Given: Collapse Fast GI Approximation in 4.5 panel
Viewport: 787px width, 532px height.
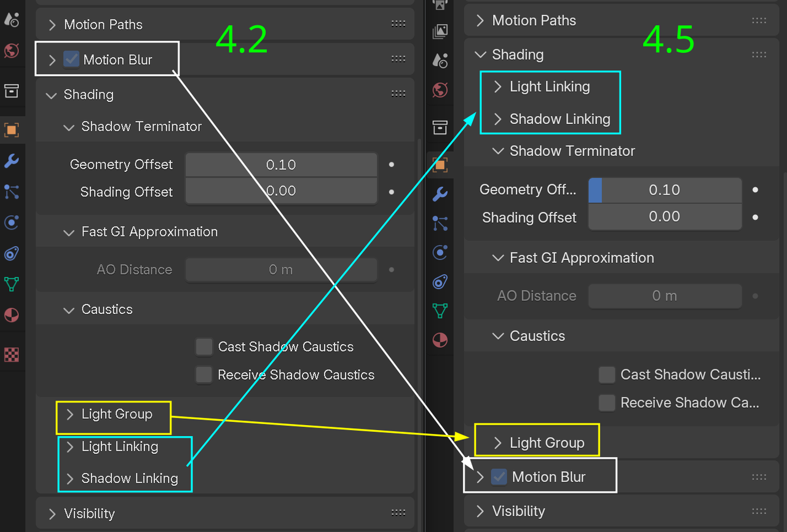Looking at the screenshot, I should pos(497,258).
